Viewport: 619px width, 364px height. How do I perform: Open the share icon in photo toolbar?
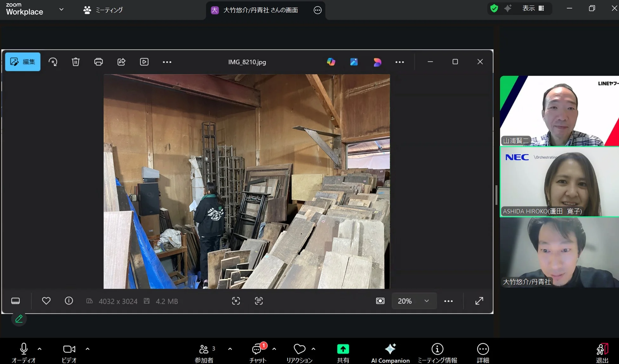121,62
